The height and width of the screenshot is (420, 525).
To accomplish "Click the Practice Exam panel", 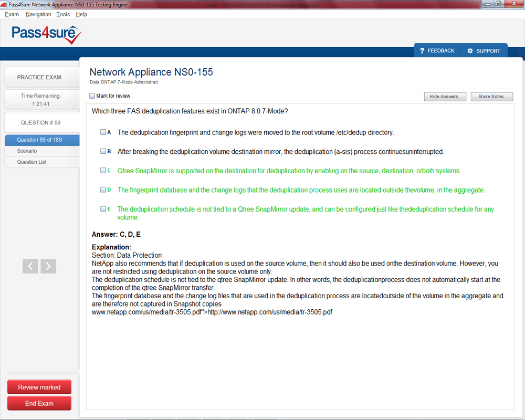I will [x=42, y=77].
